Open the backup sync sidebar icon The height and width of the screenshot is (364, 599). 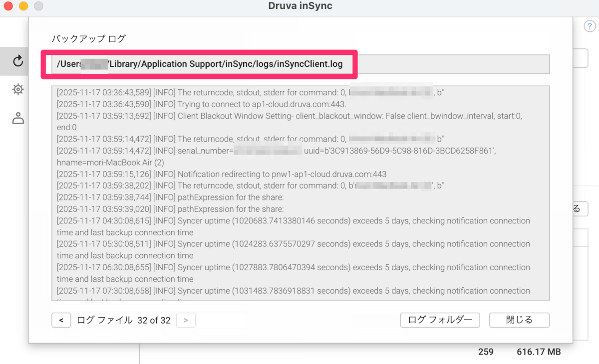18,61
